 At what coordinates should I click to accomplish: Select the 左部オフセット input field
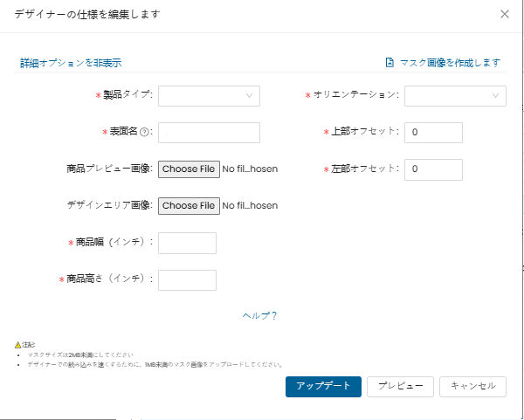coord(433,169)
